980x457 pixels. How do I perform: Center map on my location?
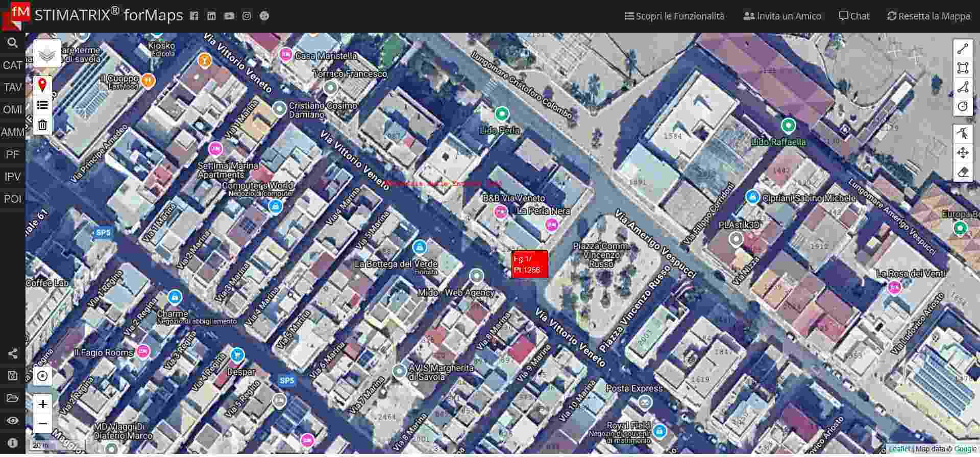tap(43, 376)
